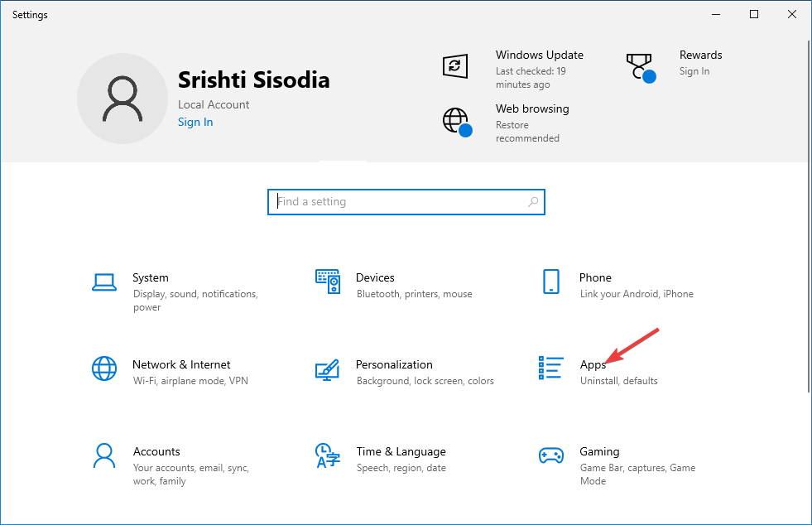Select the Rewards 'Sign In' text
The width and height of the screenshot is (812, 525).
pyautogui.click(x=694, y=71)
